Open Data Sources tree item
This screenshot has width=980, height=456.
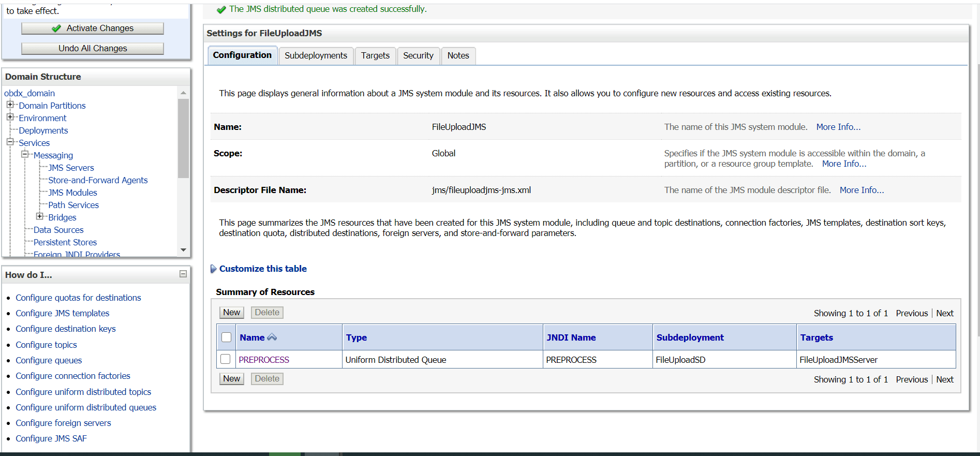[58, 230]
